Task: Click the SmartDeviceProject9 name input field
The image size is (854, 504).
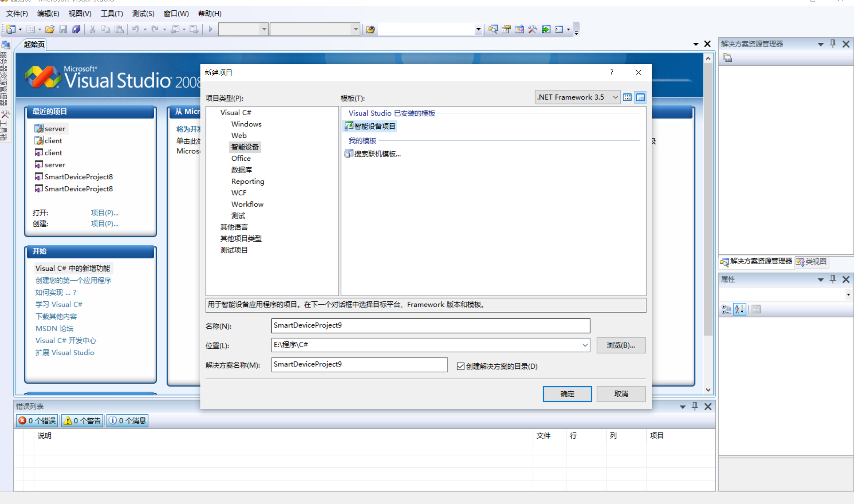Action: 430,326
